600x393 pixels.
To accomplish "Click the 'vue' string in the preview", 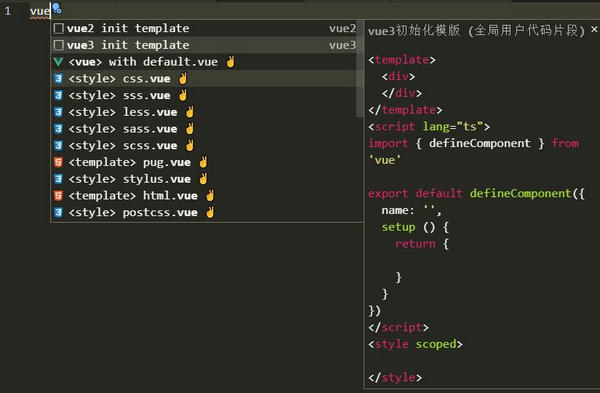I will (385, 160).
